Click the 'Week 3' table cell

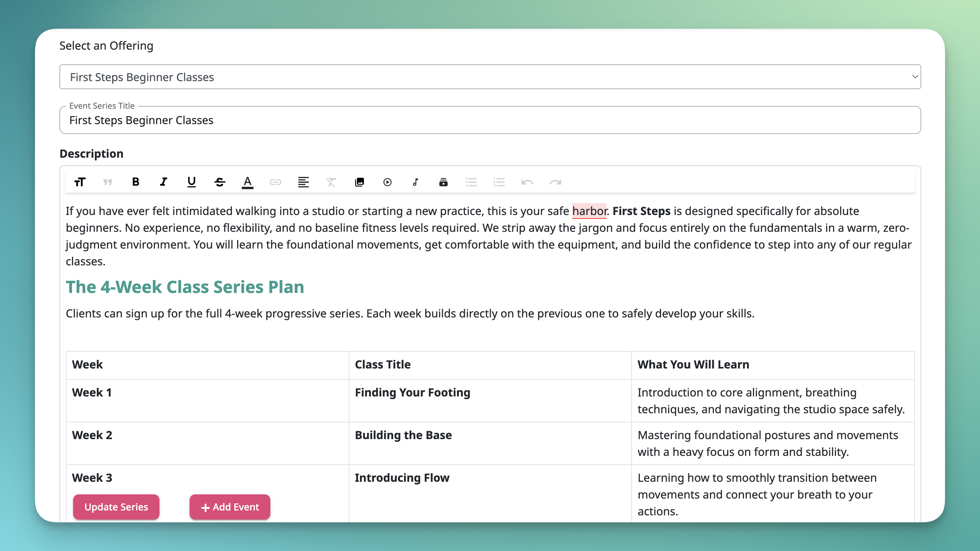(x=207, y=494)
